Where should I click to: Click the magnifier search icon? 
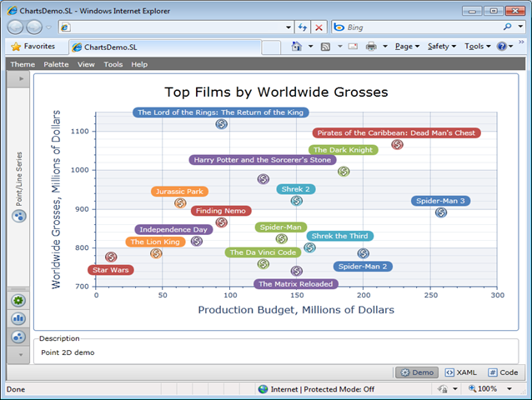tap(507, 27)
